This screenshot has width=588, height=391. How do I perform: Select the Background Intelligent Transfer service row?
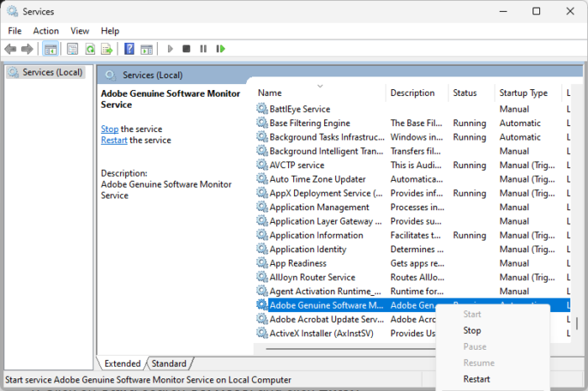pyautogui.click(x=412, y=151)
